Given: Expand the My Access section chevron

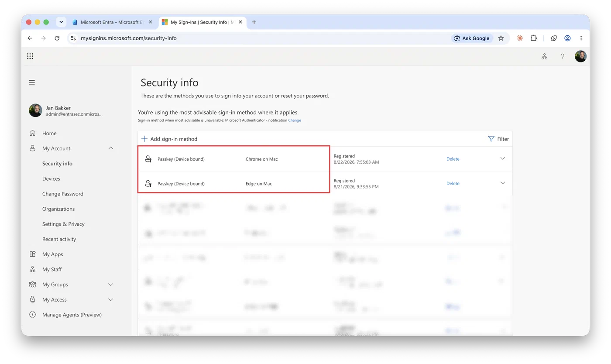Looking at the screenshot, I should (111, 299).
